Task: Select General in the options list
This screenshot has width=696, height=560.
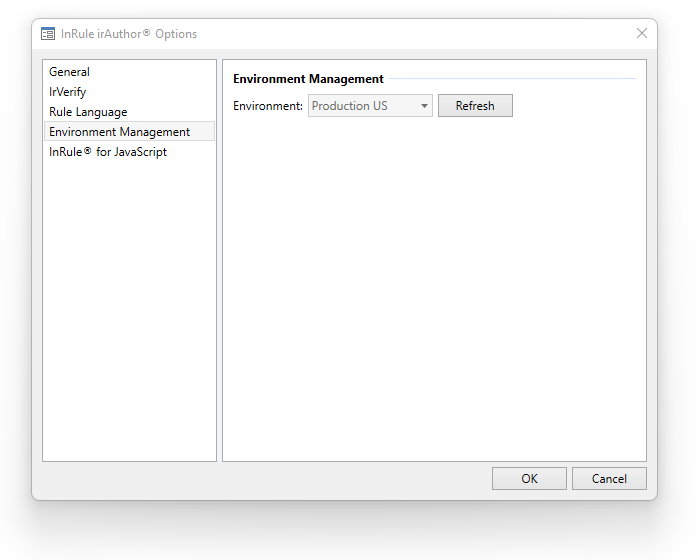Action: [69, 72]
